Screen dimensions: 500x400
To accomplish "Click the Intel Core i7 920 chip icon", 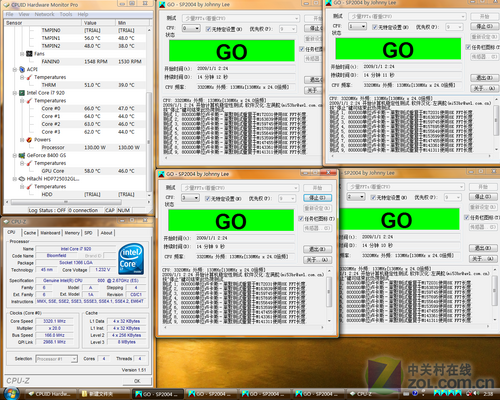I will 22,93.
